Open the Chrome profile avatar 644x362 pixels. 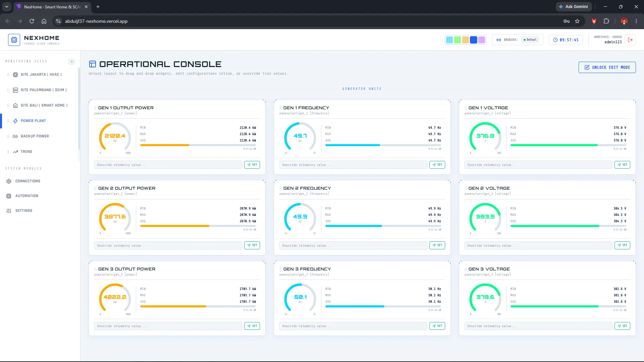(624, 21)
